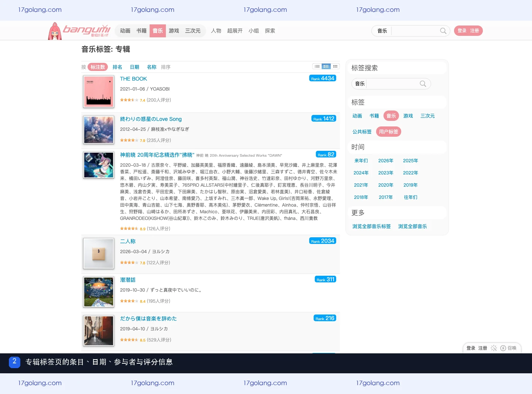Select the 音乐 navigation tab
Screen dimensions: 532x394
(x=158, y=31)
